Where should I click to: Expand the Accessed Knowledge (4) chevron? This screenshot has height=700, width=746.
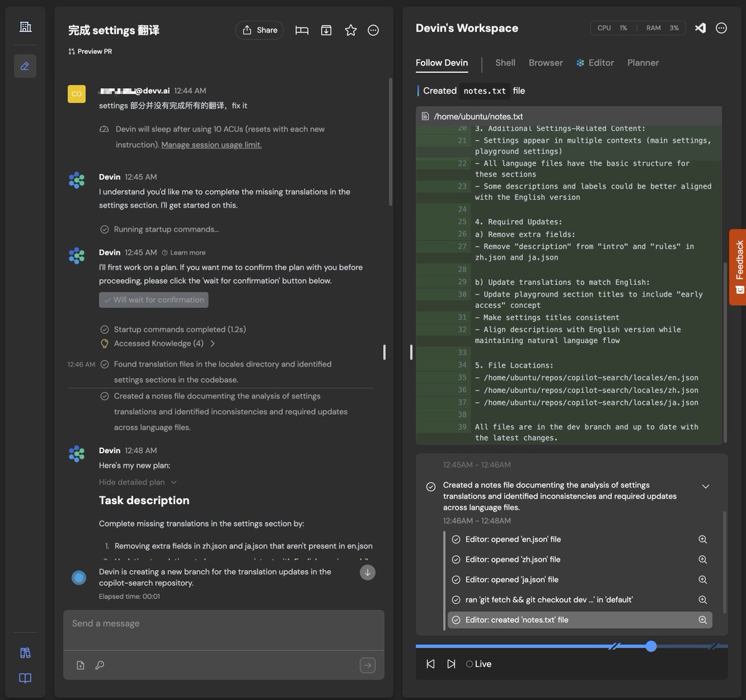(213, 343)
